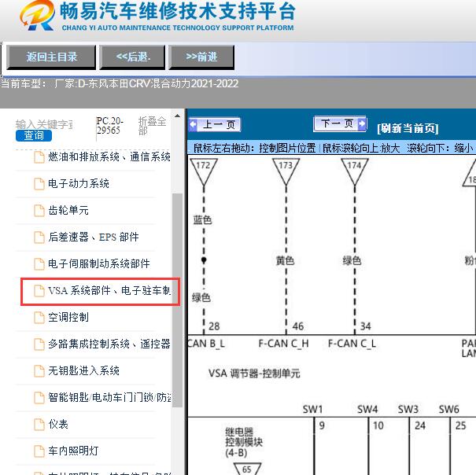Click the SW1 label in diagram
This screenshot has height=475, width=476.
[312, 410]
